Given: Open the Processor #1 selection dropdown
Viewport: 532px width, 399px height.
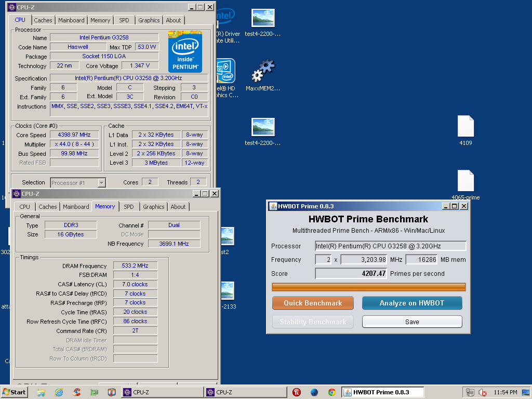Looking at the screenshot, I should click(78, 183).
